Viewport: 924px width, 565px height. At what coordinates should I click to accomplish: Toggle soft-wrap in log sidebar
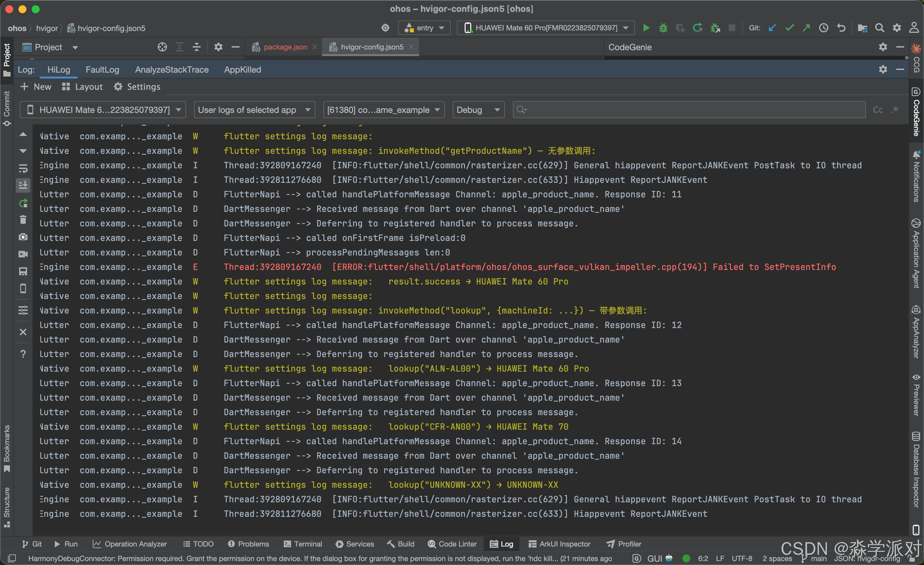pos(23,168)
